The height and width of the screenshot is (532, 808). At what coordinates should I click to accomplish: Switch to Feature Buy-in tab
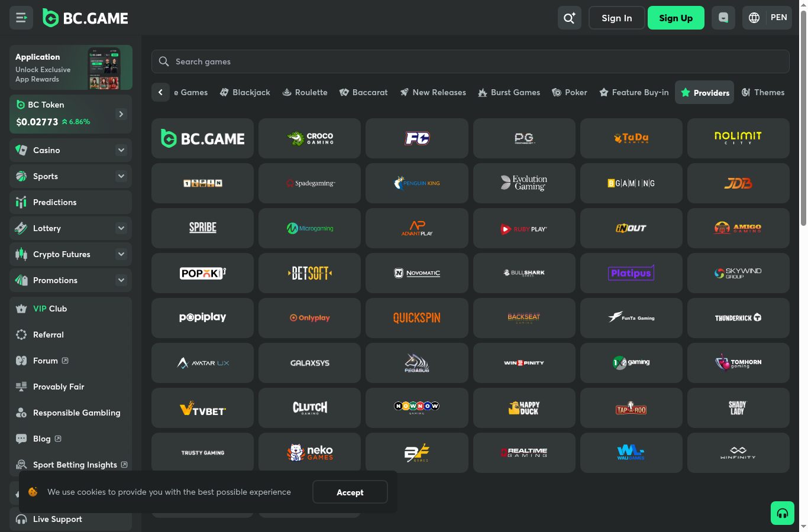[x=634, y=92]
